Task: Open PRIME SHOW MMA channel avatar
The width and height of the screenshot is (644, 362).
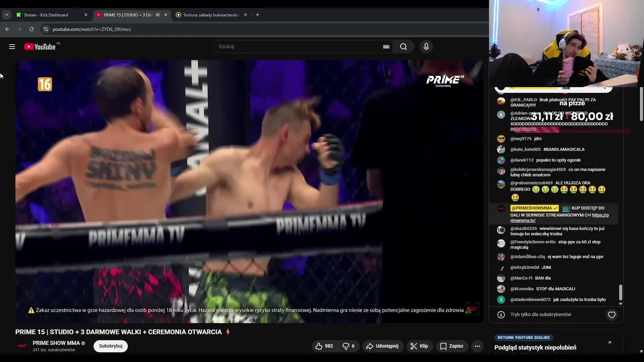Action: click(22, 346)
